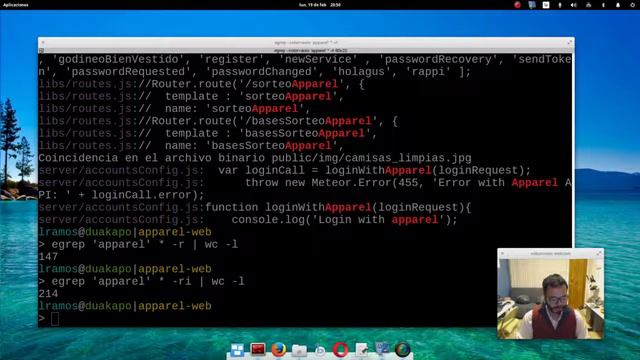Click the white square tray icon in the top bar
The width and height of the screenshot is (640, 360).
[546, 5]
